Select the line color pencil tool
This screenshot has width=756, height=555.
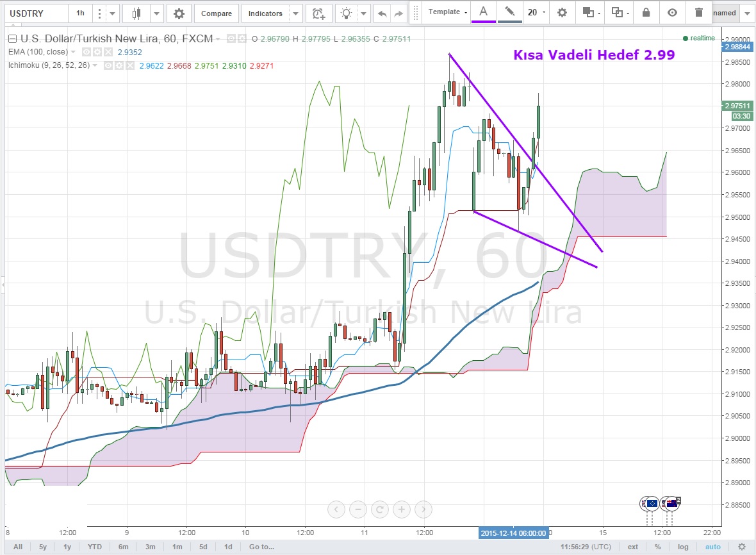[x=509, y=12]
